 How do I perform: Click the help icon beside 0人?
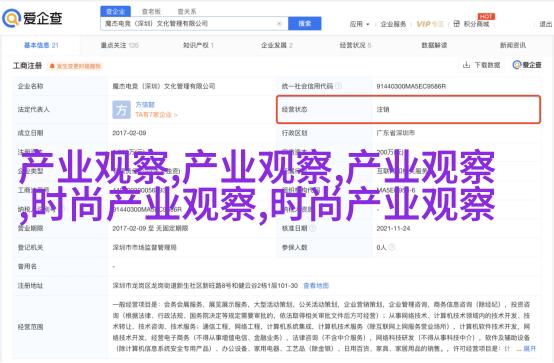pos(391,247)
